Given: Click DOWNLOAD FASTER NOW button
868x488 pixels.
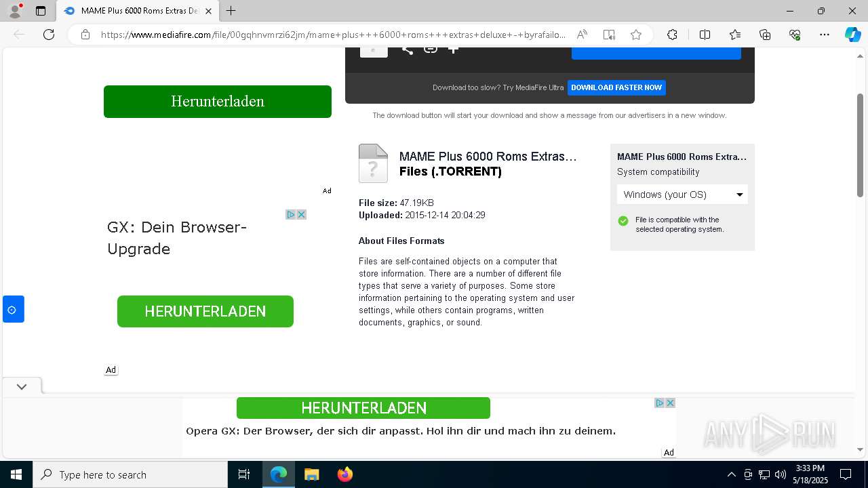Looking at the screenshot, I should click(x=616, y=87).
